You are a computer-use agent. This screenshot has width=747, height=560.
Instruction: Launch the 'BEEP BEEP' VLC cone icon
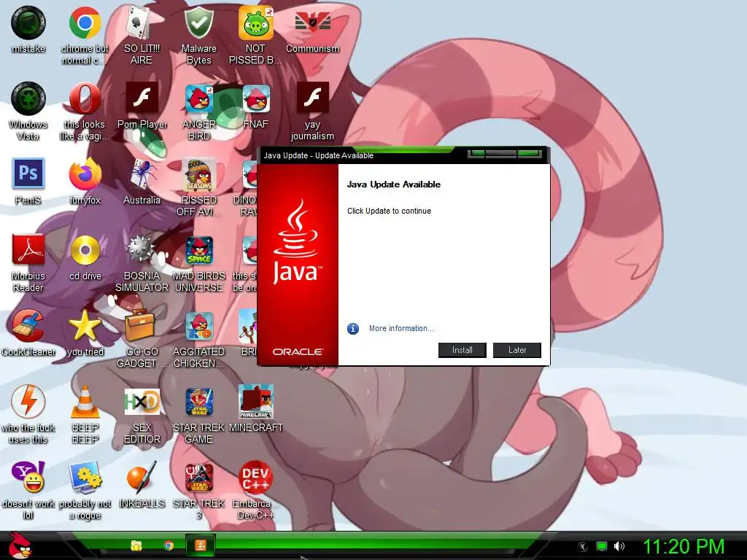pyautogui.click(x=85, y=402)
